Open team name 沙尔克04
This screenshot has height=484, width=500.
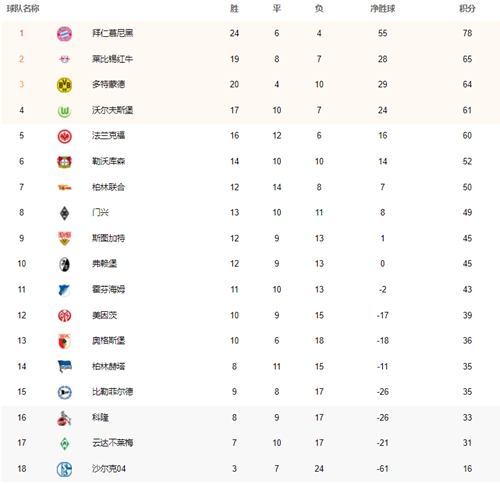click(x=109, y=469)
